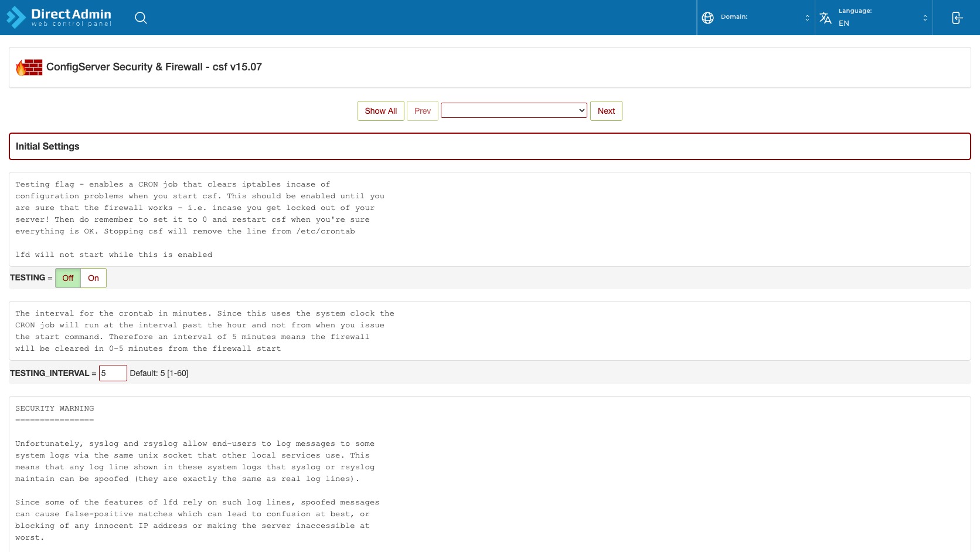Click the Show All button

click(x=381, y=111)
